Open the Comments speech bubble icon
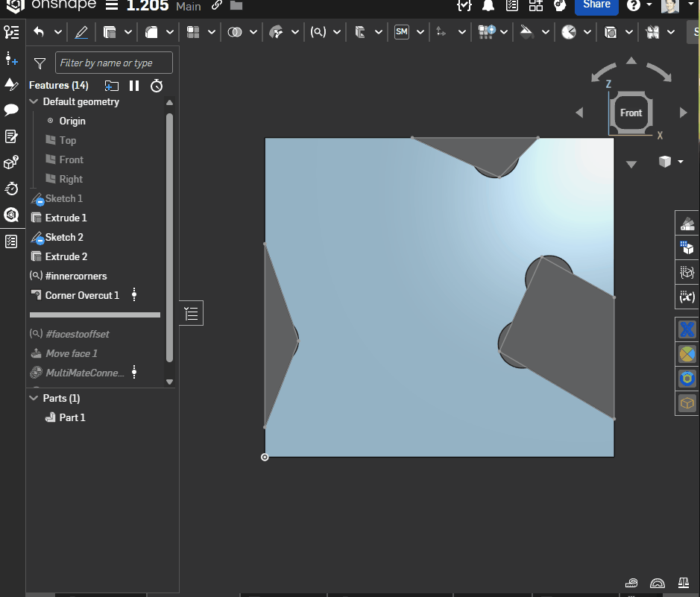Viewport: 700px width, 597px height. [11, 110]
